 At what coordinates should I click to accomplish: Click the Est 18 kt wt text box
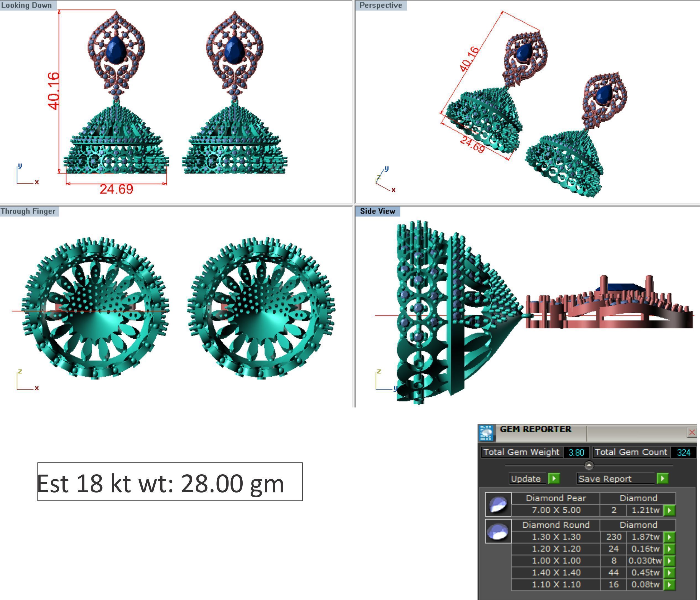170,481
